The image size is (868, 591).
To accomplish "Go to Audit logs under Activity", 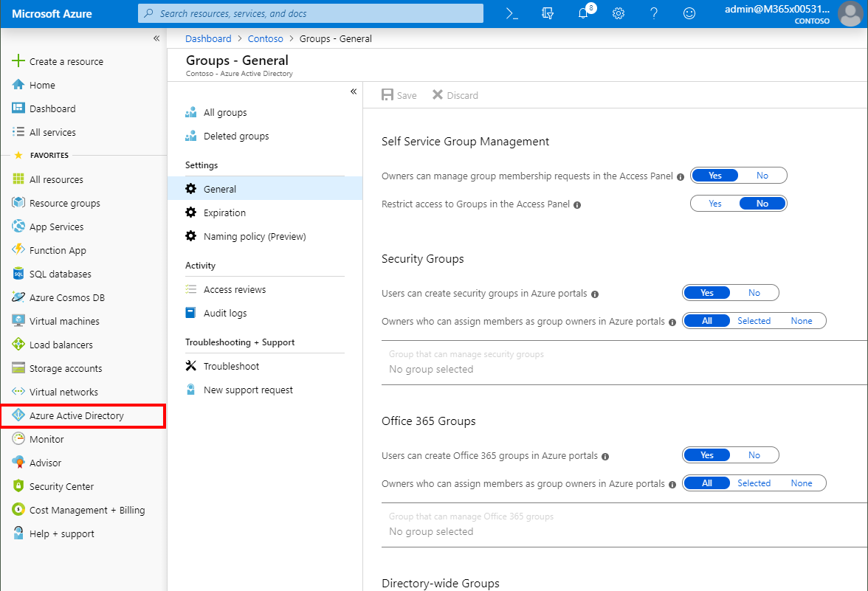I will point(225,313).
